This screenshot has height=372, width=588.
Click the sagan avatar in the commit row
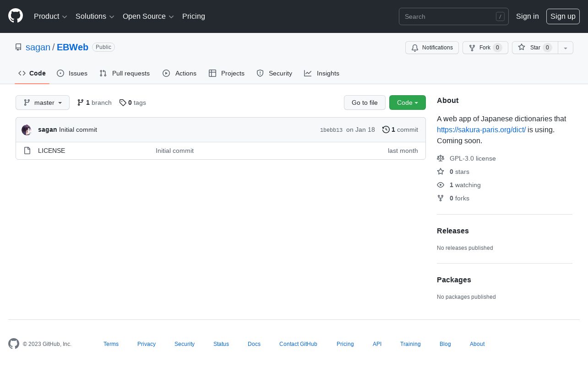[x=27, y=130]
